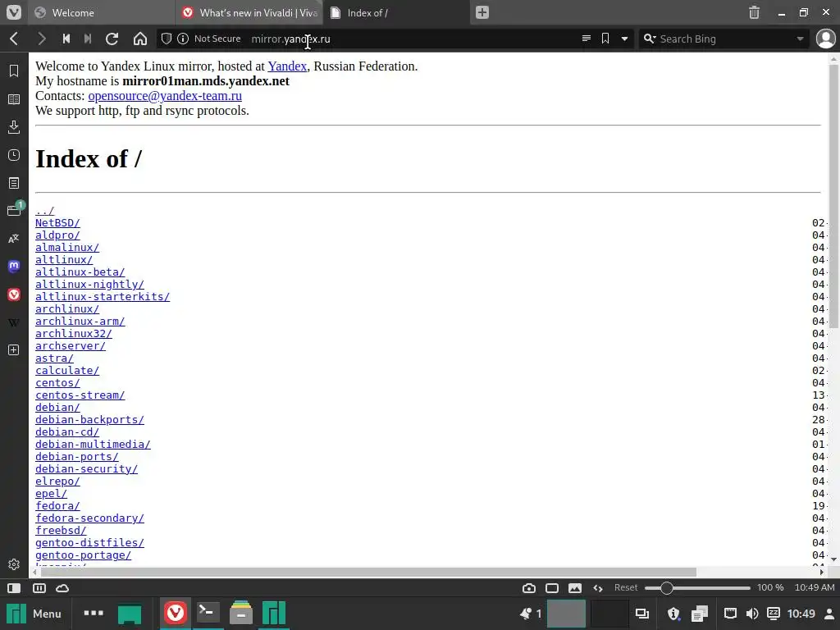Bookmark this page

pyautogui.click(x=605, y=39)
